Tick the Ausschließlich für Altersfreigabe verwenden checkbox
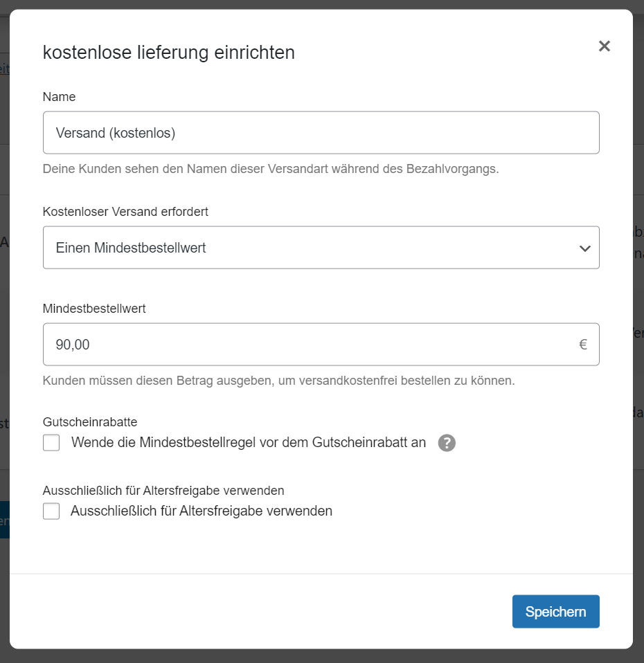The height and width of the screenshot is (663, 644). (x=51, y=511)
